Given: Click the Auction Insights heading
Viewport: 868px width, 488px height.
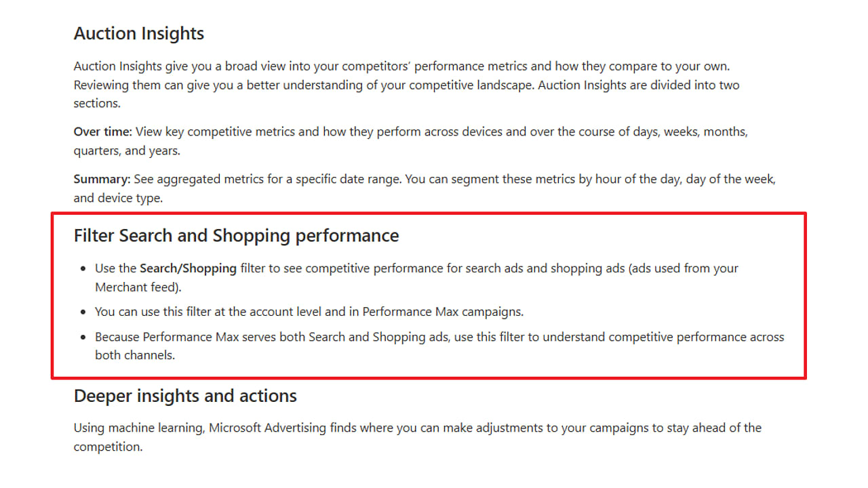Looking at the screenshot, I should [x=139, y=33].
